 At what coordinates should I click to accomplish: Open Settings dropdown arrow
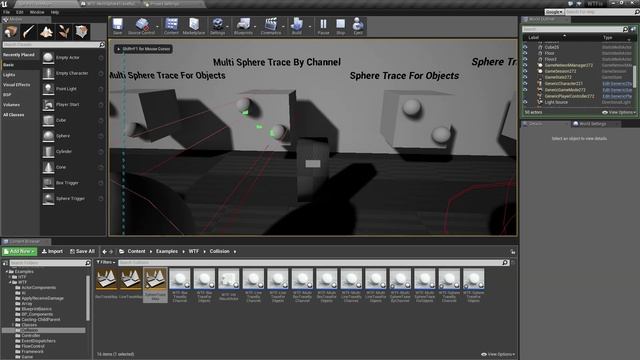[228, 27]
